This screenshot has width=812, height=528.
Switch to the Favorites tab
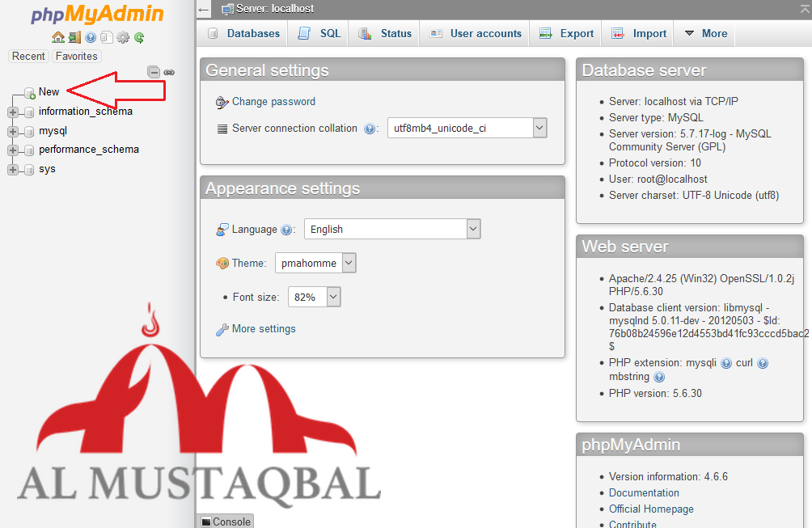76,56
